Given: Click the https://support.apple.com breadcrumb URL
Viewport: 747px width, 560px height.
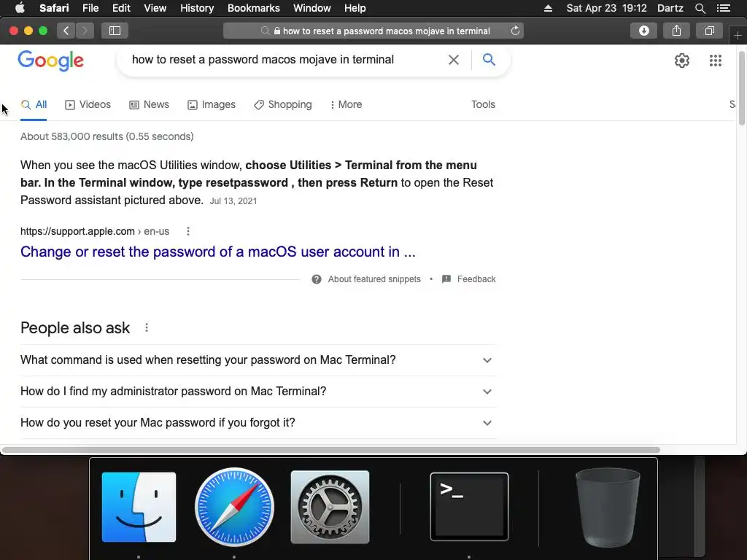Looking at the screenshot, I should 77,231.
